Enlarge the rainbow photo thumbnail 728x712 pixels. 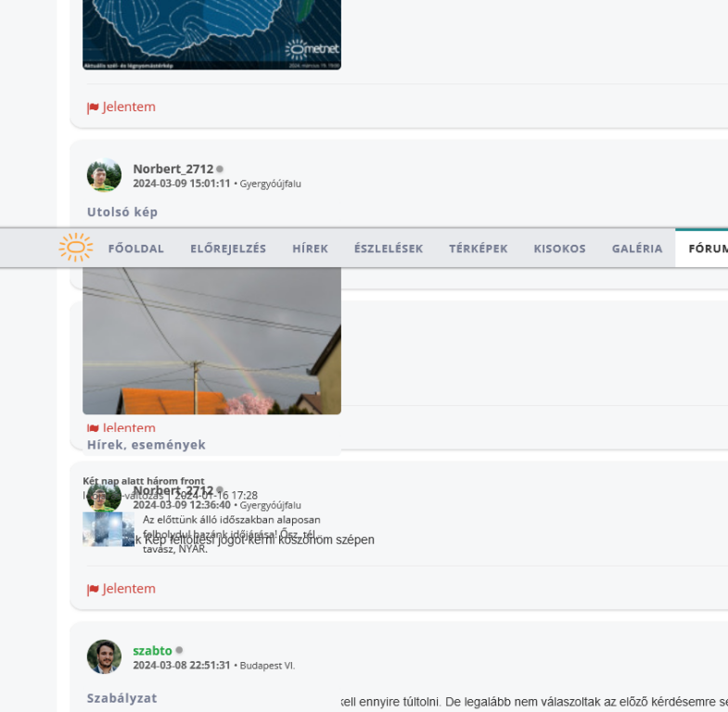click(x=211, y=340)
